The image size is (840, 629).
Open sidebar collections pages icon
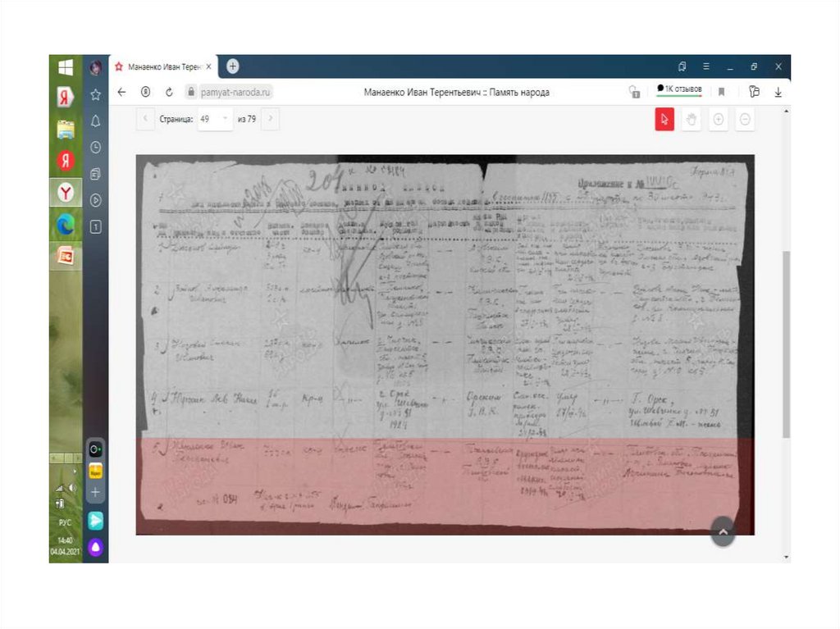95,174
